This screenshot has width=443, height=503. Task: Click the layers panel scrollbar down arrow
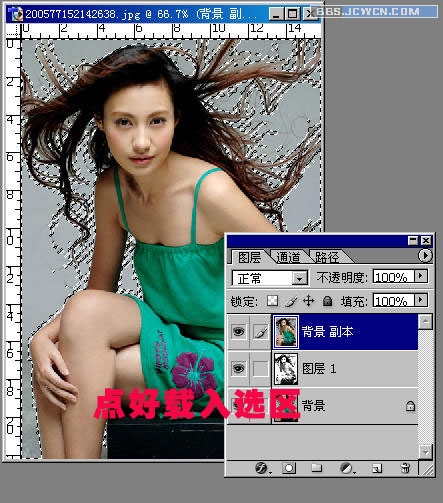[x=426, y=452]
